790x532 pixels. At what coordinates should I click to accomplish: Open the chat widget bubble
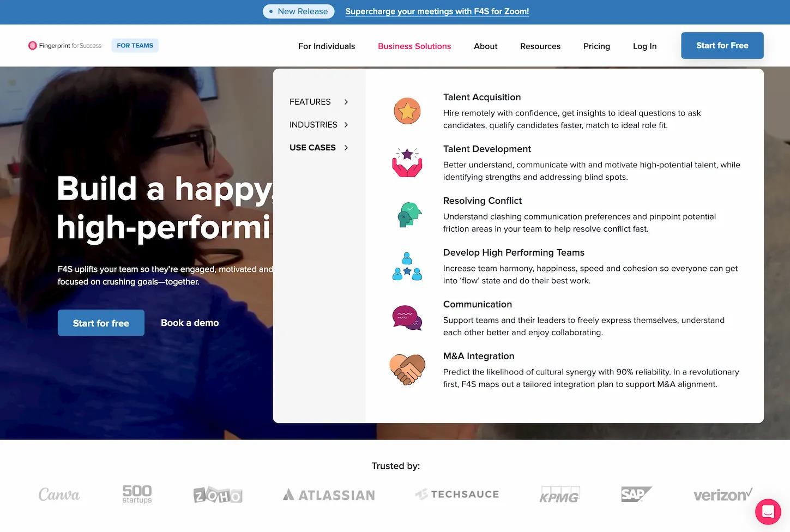[768, 512]
